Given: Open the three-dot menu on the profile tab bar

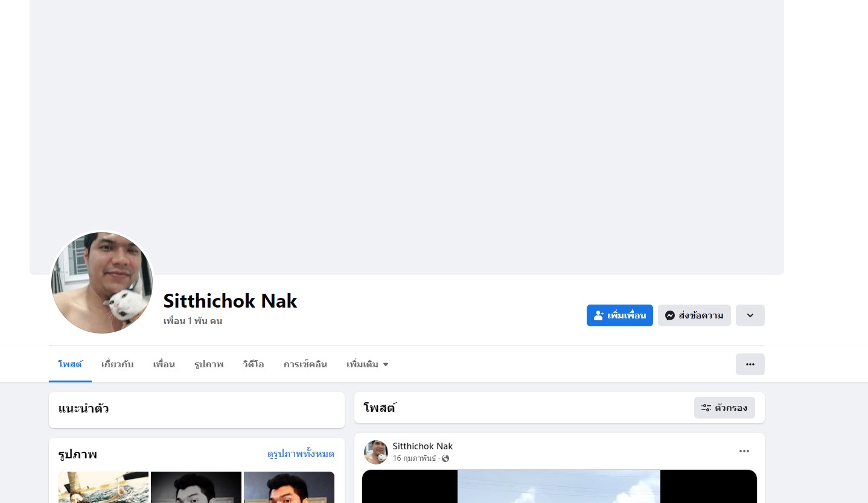Looking at the screenshot, I should point(750,364).
